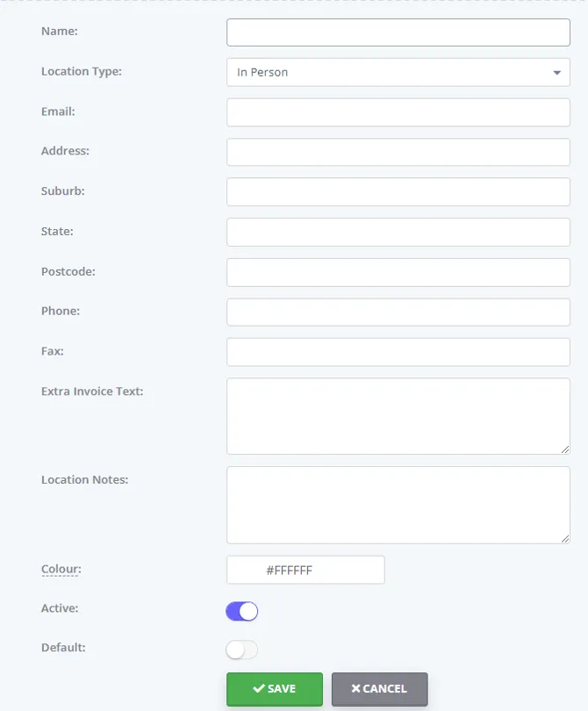Image resolution: width=588 pixels, height=711 pixels.
Task: Click the Phone input box
Action: point(398,312)
